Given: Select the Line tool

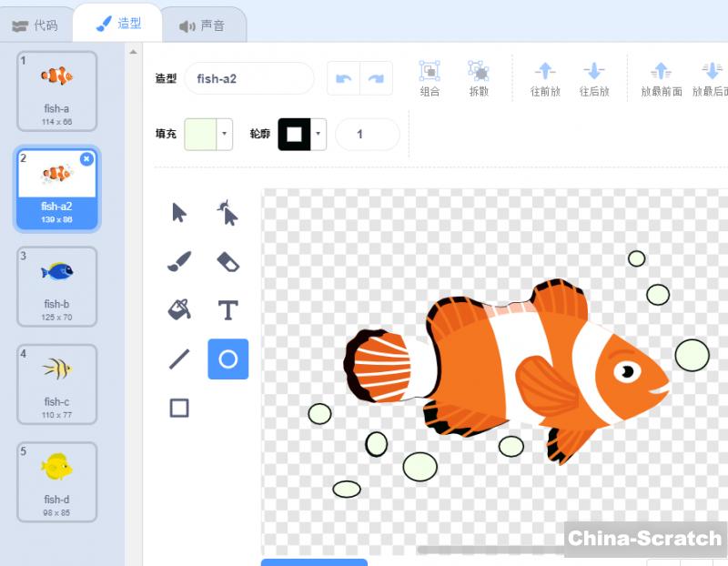Looking at the screenshot, I should click(x=179, y=359).
